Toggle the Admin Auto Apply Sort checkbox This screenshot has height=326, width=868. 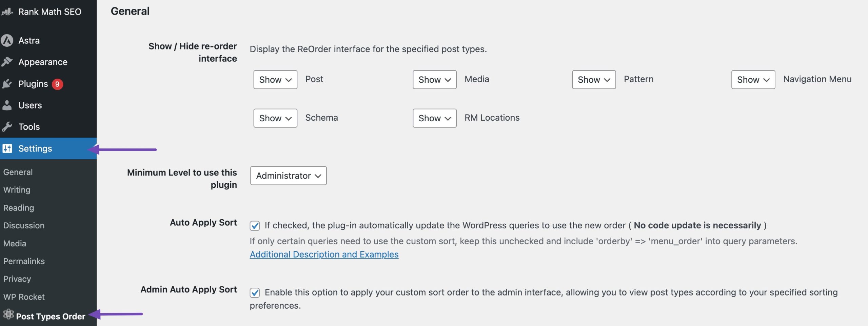(x=255, y=292)
